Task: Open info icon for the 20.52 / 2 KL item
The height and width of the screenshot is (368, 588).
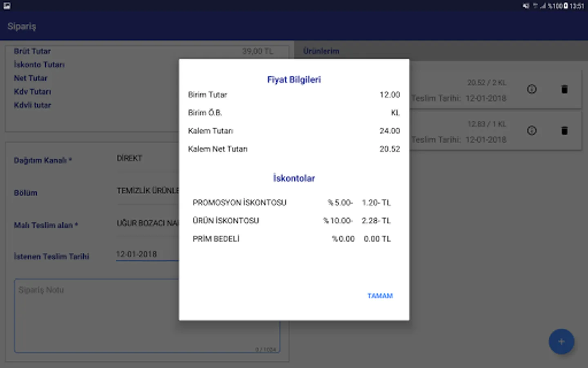Action: click(x=532, y=89)
